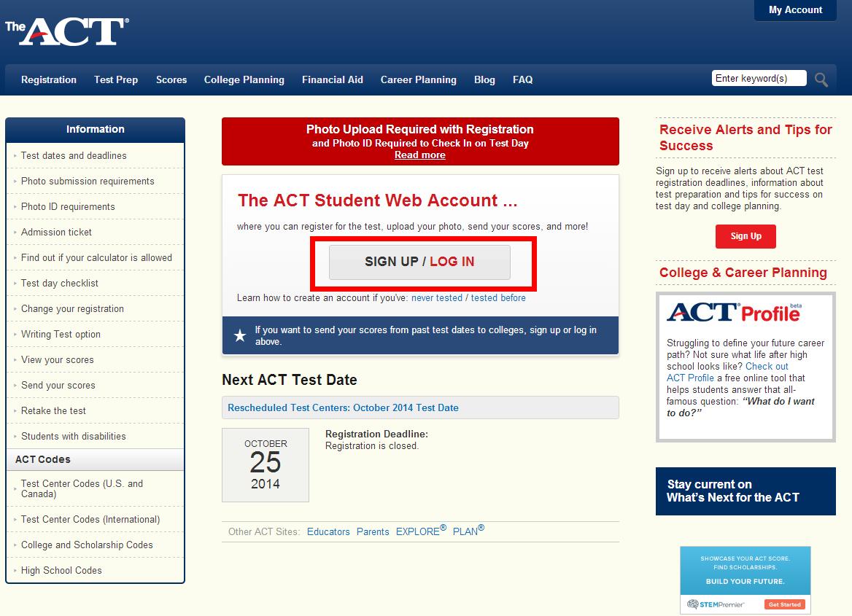Open the FAQ nav item
Screen dimensions: 852x616
point(523,80)
